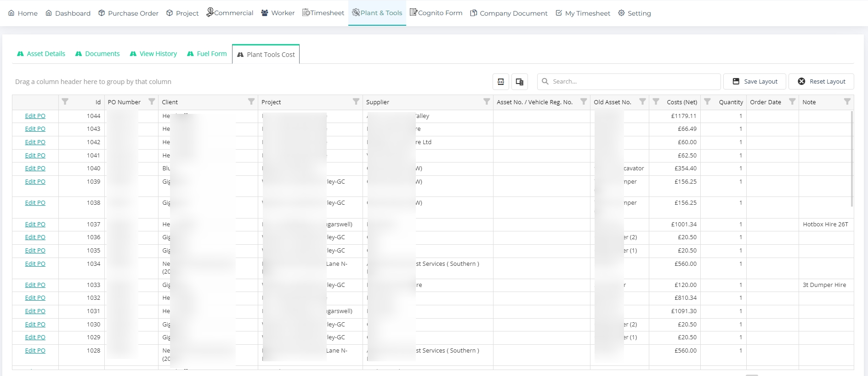Open Purchase Order from top navigation
This screenshot has width=868, height=376.
(x=128, y=13)
